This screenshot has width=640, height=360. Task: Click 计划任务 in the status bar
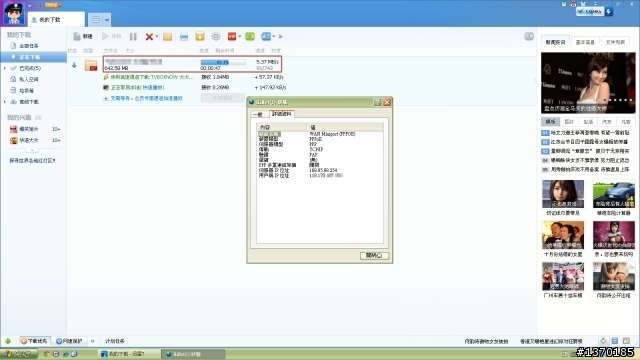tap(115, 341)
